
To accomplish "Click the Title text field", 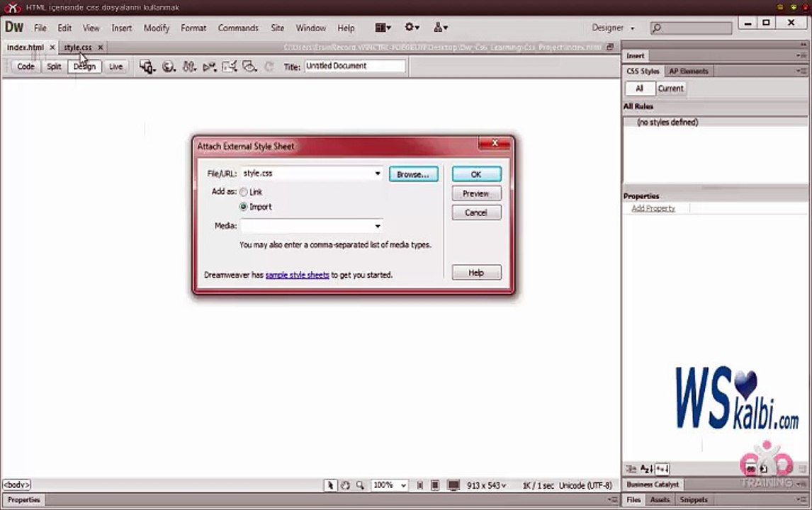I will coord(355,67).
